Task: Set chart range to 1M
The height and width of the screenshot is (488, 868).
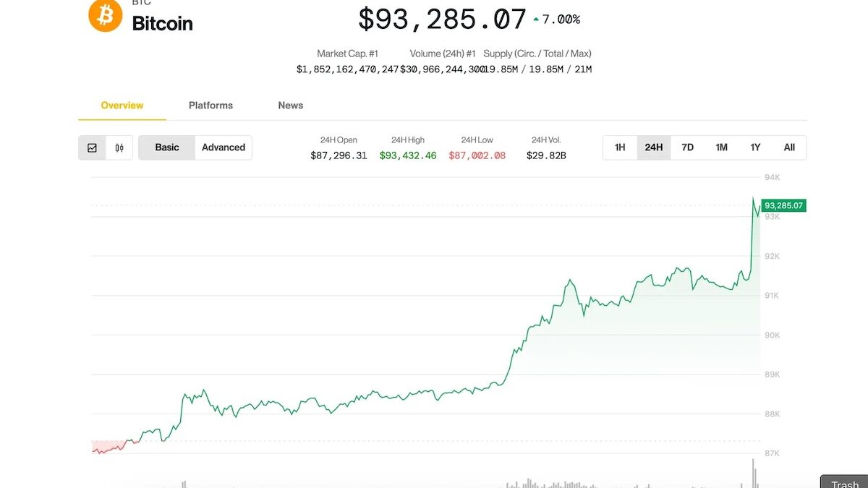Action: 722,147
